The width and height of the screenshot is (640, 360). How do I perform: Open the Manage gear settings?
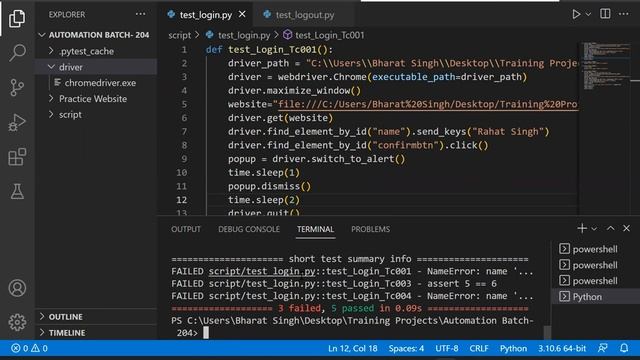pyautogui.click(x=17, y=322)
